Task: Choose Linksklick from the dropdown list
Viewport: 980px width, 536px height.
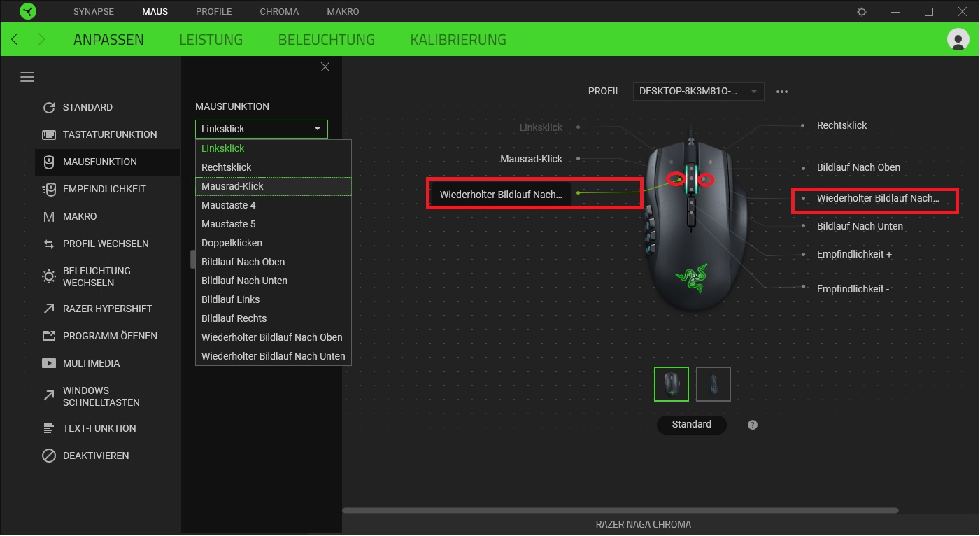Action: click(274, 148)
